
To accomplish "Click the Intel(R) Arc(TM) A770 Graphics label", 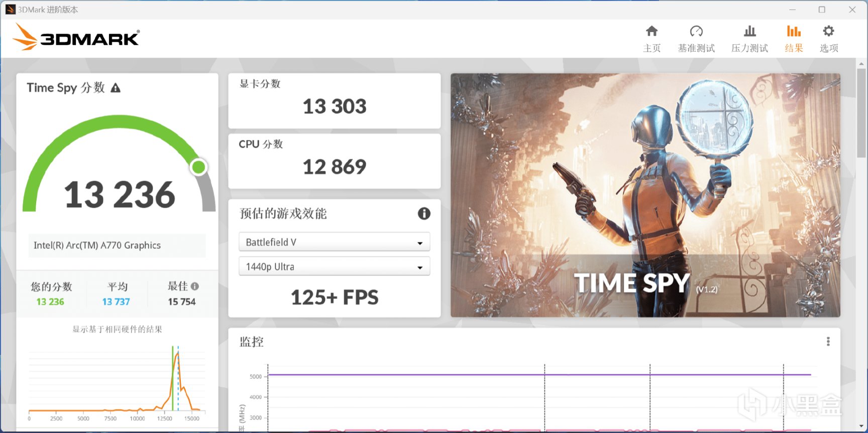I will (x=97, y=245).
